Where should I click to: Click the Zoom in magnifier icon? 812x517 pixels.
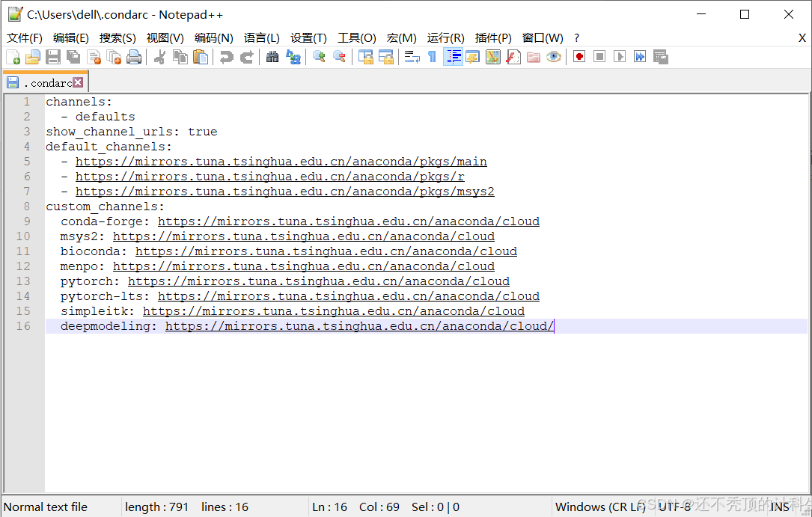320,57
